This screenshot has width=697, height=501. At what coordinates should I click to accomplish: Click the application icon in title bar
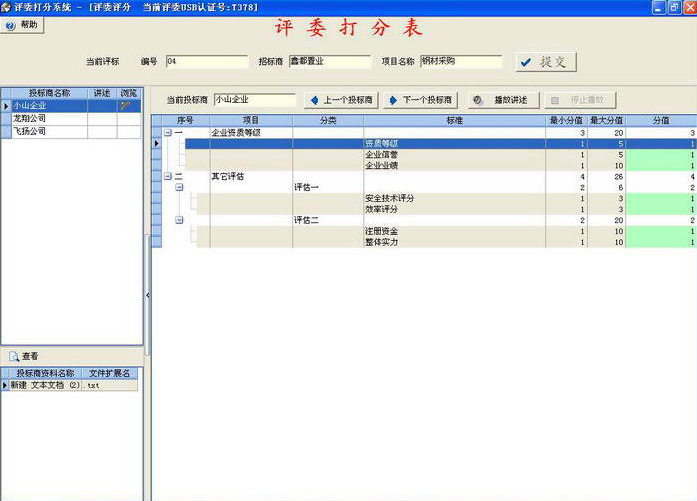click(6, 7)
